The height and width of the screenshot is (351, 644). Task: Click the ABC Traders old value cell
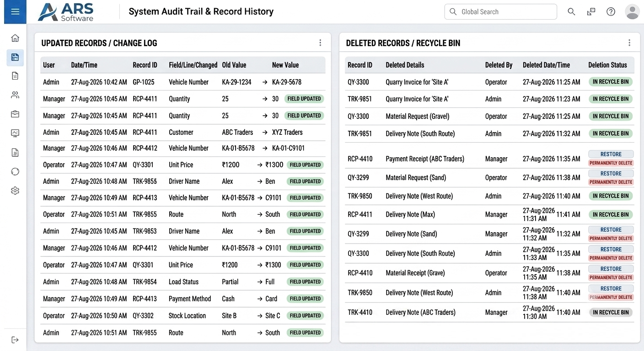pos(237,133)
